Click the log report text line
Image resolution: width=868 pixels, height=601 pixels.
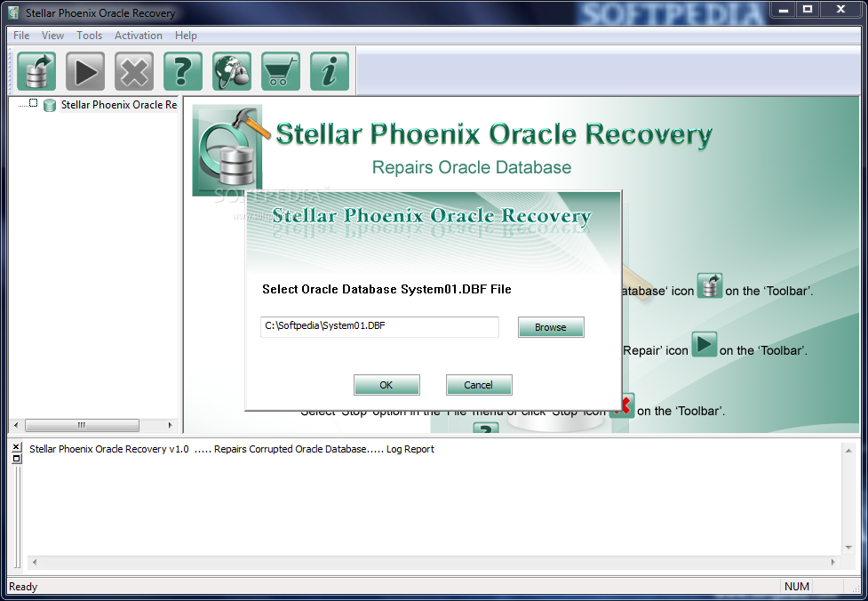pyautogui.click(x=231, y=449)
